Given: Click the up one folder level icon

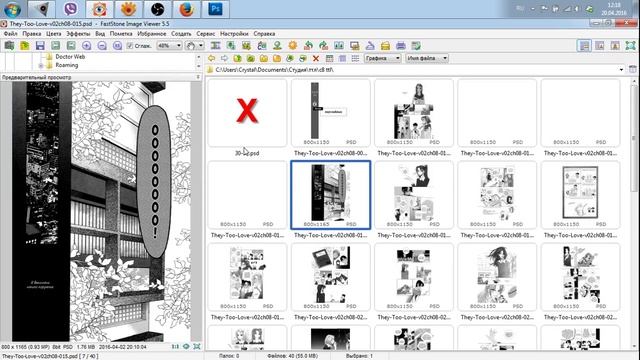Looking at the screenshot, I should pos(238,58).
